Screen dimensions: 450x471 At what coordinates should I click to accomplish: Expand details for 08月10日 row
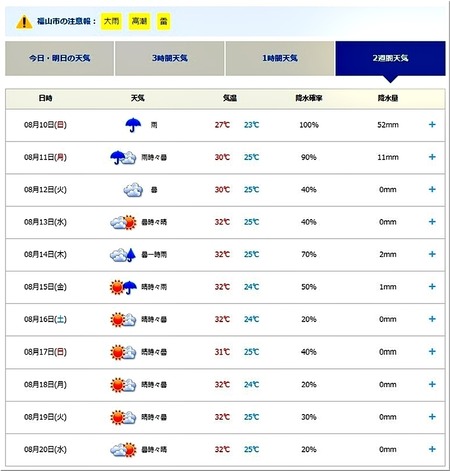[x=432, y=125]
